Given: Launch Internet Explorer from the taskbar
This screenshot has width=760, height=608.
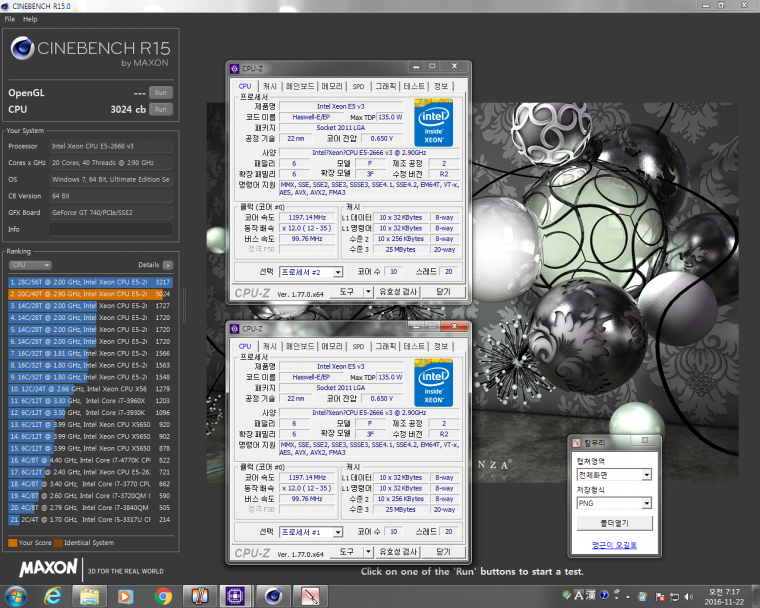Looking at the screenshot, I should tap(52, 596).
